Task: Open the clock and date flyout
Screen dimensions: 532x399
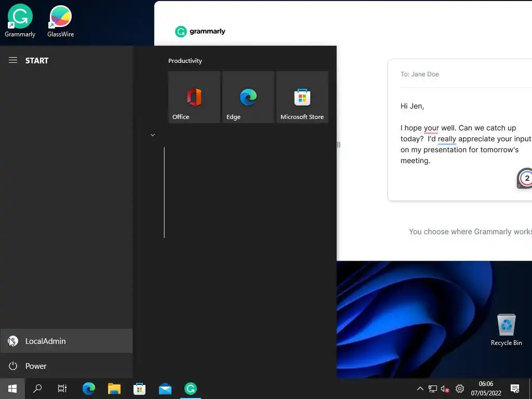Action: click(x=486, y=389)
